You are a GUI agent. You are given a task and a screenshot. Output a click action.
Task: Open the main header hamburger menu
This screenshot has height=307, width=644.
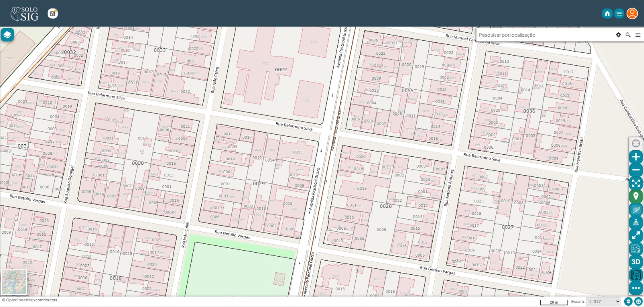[x=619, y=14]
